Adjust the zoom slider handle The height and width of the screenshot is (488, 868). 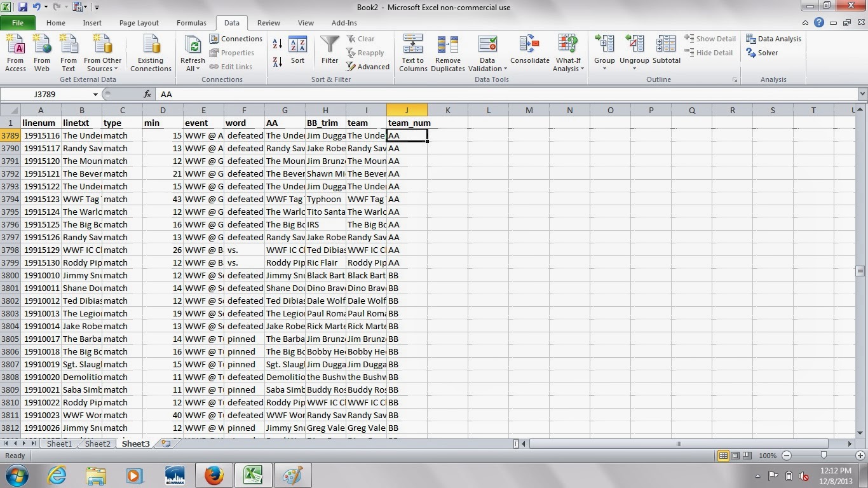(824, 456)
